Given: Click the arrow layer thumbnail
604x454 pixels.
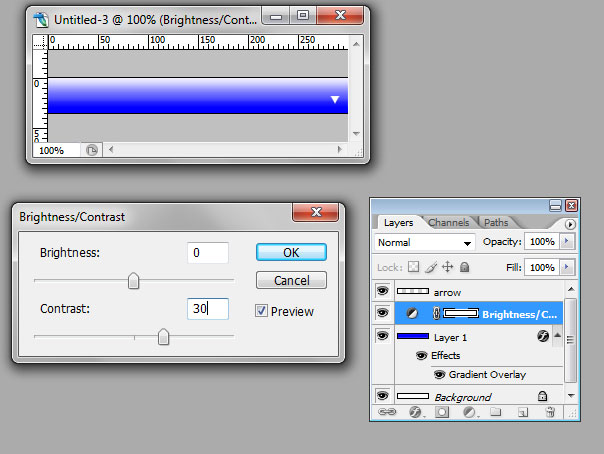Looking at the screenshot, I should click(413, 291).
